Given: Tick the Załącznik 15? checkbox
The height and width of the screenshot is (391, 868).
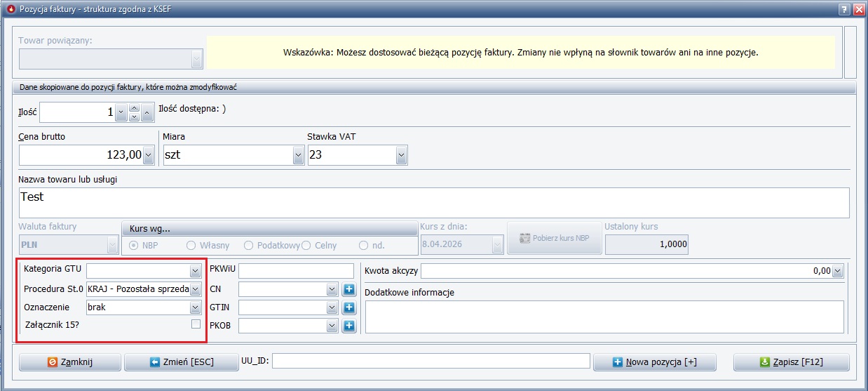Looking at the screenshot, I should coord(196,324).
